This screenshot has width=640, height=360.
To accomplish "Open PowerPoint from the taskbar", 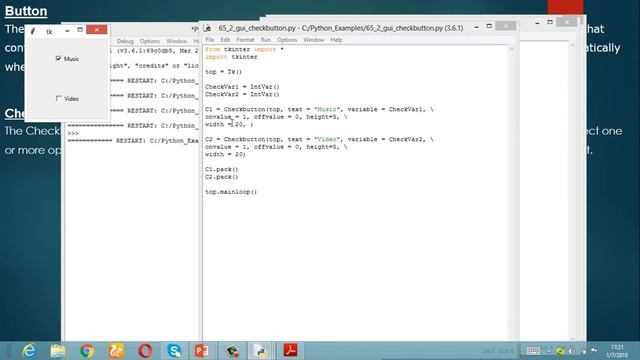I will click(202, 351).
